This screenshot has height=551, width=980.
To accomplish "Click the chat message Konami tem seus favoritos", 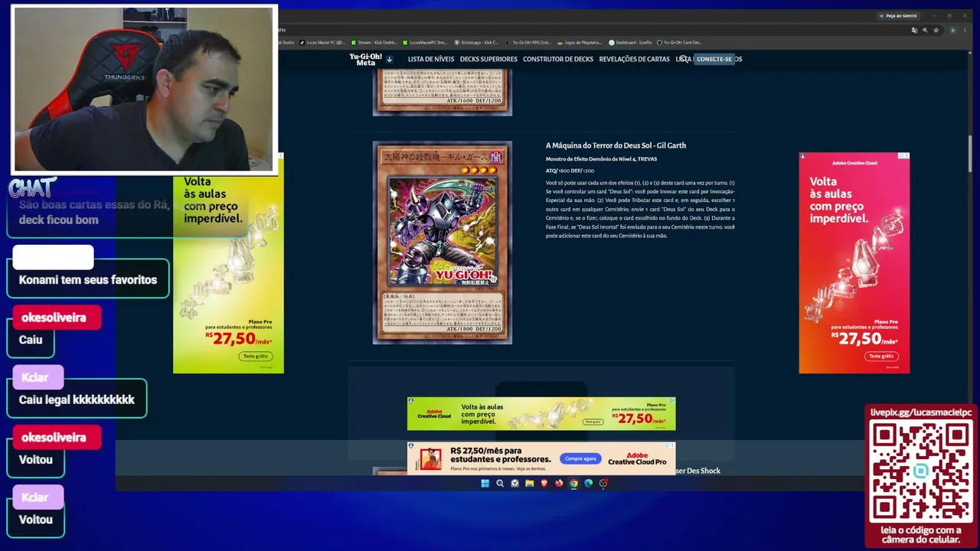I will coord(88,280).
